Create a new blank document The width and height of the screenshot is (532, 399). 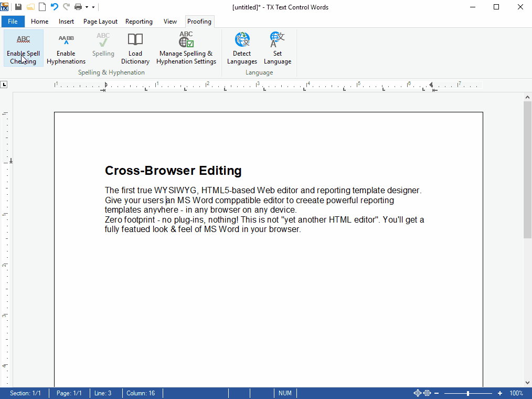tap(42, 7)
